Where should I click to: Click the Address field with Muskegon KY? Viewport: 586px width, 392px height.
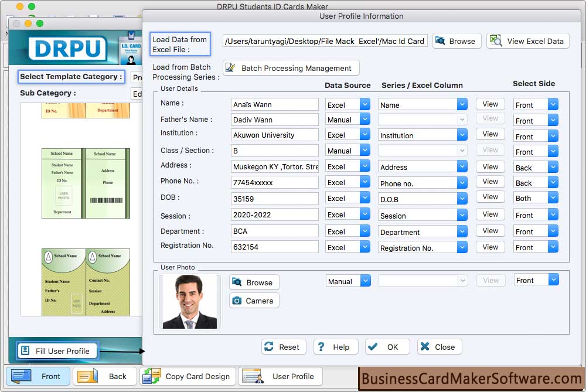pos(275,166)
